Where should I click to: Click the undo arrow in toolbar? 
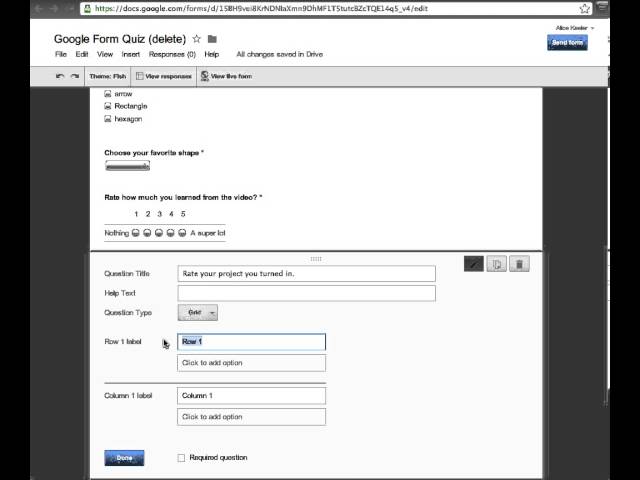[60, 76]
